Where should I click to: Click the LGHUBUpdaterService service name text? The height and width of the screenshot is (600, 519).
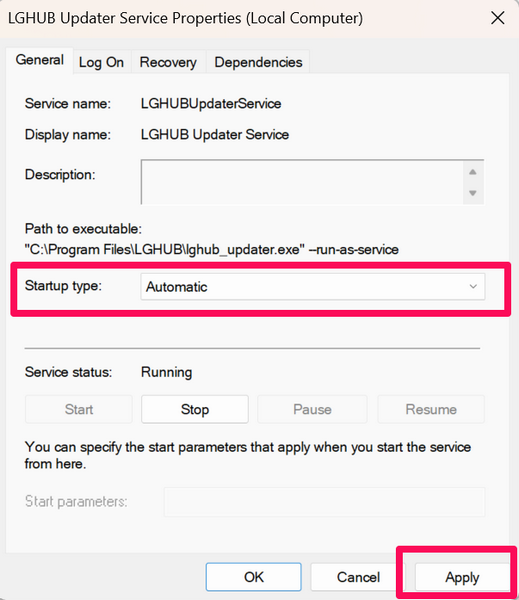tap(211, 104)
